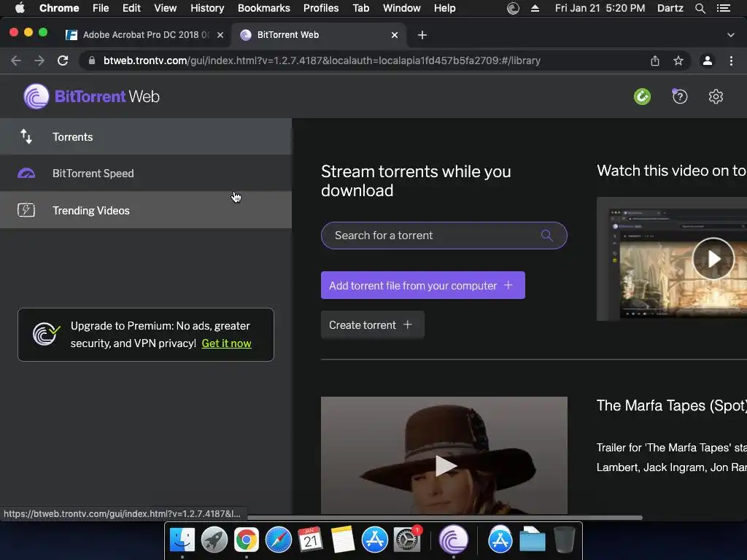
Task: Reload the current page
Action: coord(63,61)
